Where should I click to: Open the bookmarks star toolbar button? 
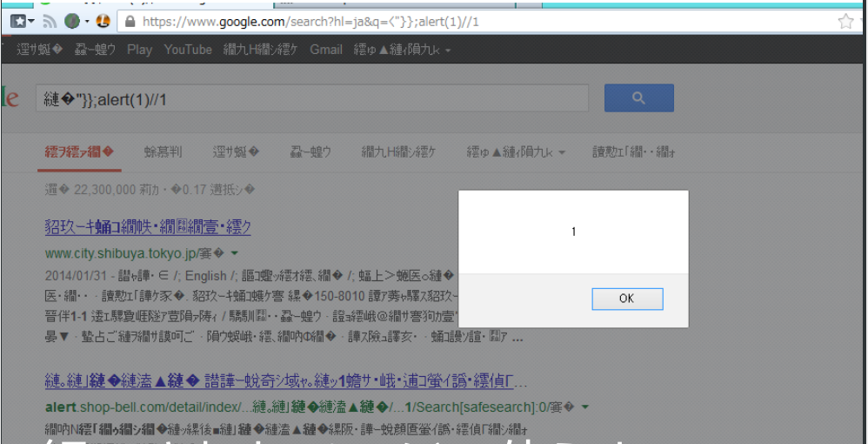tap(18, 22)
